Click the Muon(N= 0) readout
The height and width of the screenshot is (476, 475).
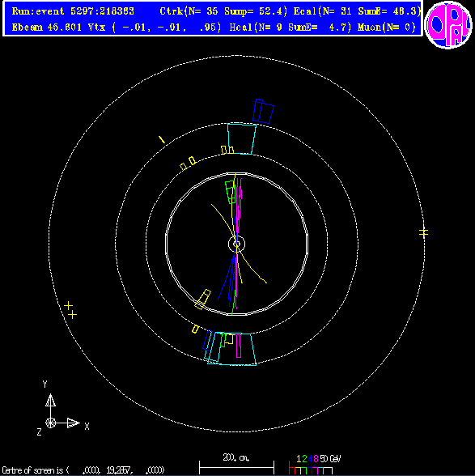pyautogui.click(x=387, y=28)
